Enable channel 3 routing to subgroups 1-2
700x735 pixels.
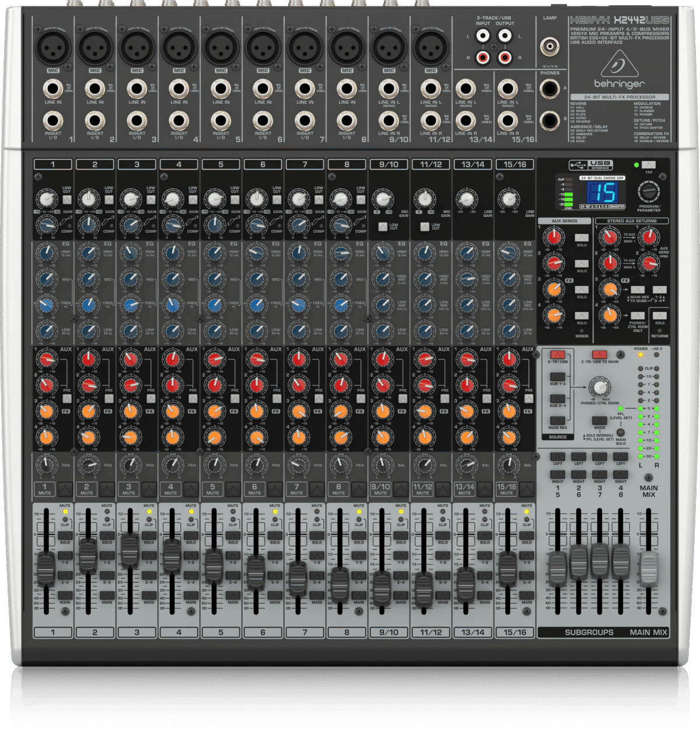point(149,556)
